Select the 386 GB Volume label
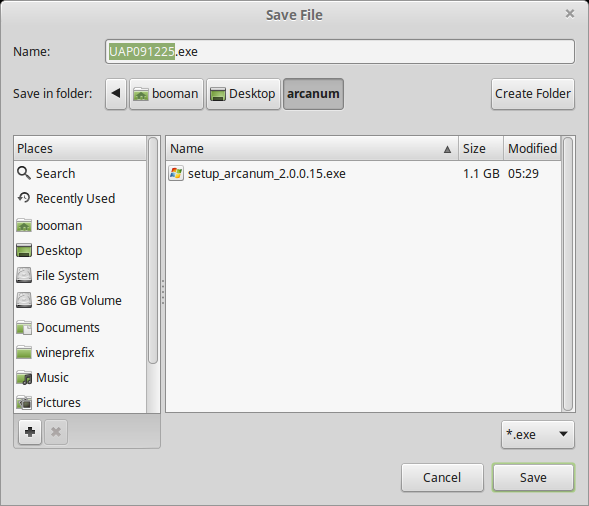 79,301
